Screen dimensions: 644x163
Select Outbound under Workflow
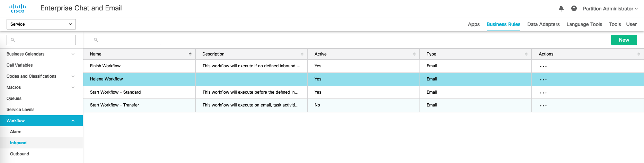coord(20,154)
